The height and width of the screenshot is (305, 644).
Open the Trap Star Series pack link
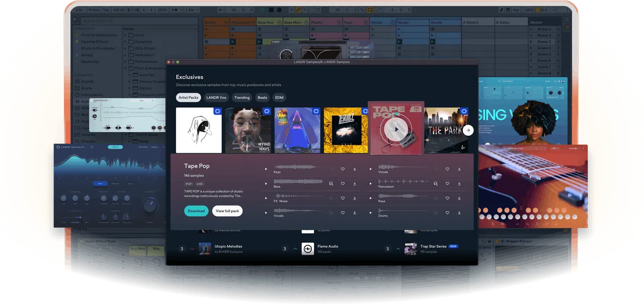[434, 246]
